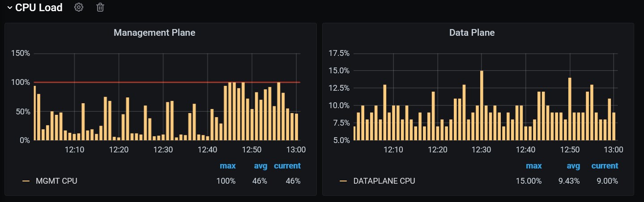This screenshot has height=202, width=644.
Task: Sort Management Plane legend by avg
Action: click(260, 166)
